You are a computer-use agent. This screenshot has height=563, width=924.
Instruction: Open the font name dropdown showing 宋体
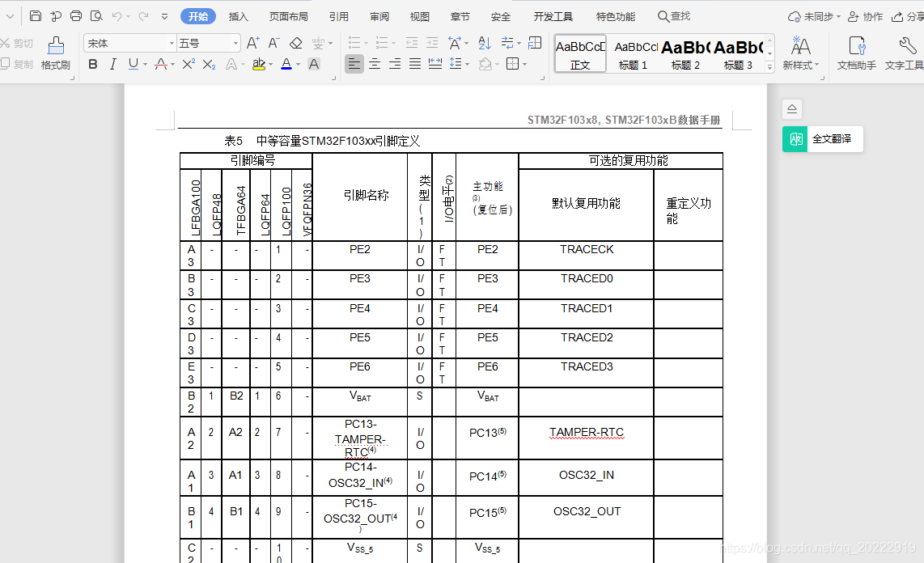129,44
